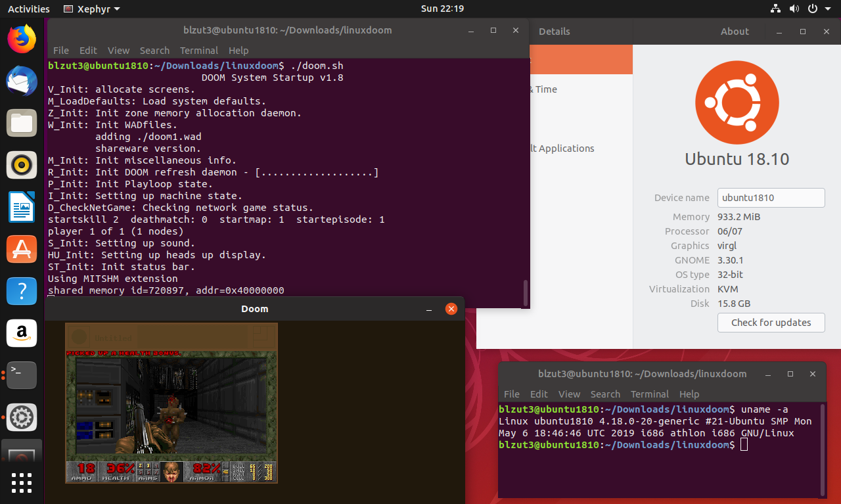Select the Default Applications sidebar entry
The width and height of the screenshot is (841, 504).
562,149
